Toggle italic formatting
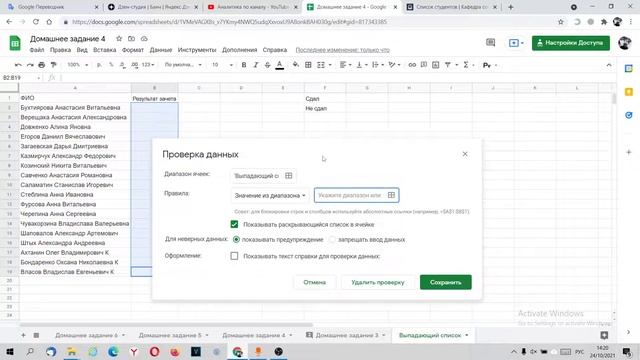Image resolution: width=640 pixels, height=360 pixels. (x=256, y=65)
